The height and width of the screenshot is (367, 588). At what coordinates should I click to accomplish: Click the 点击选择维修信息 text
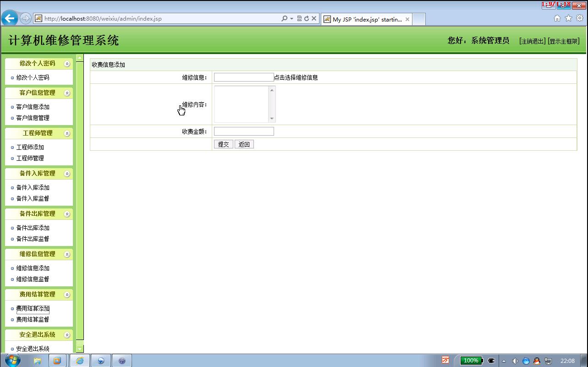click(x=296, y=77)
